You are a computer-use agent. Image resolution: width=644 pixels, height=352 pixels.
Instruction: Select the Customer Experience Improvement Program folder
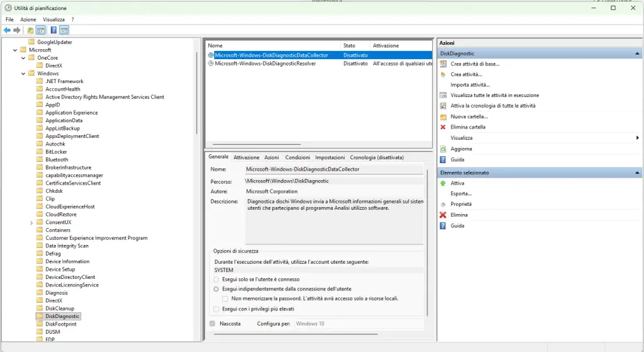coord(96,237)
